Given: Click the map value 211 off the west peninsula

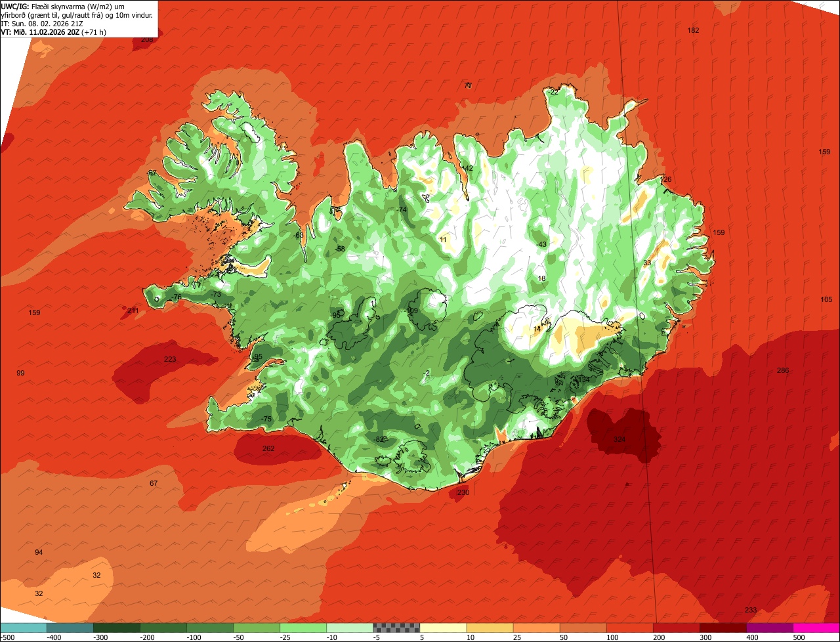Looking at the screenshot, I should pyautogui.click(x=133, y=311).
